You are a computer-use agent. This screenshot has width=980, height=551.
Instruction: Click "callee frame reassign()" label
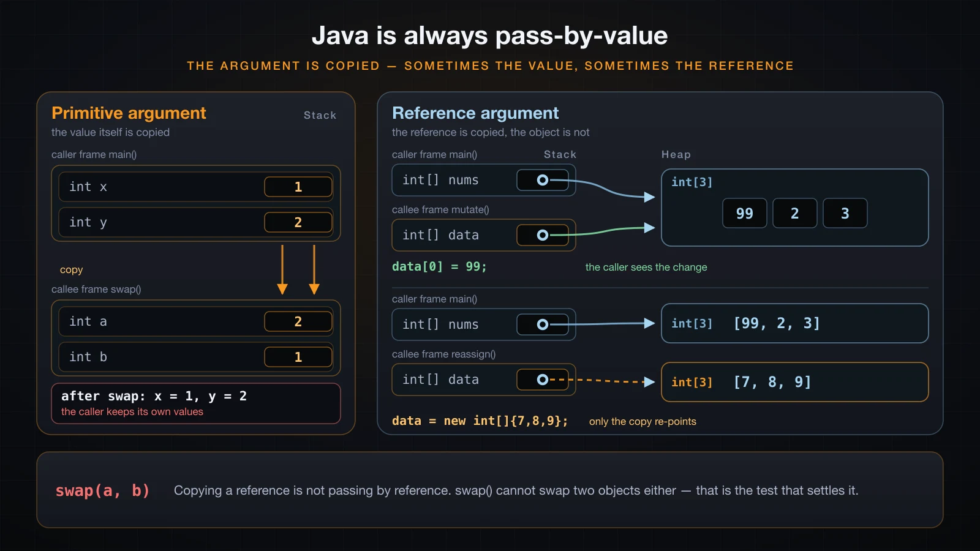pyautogui.click(x=443, y=354)
